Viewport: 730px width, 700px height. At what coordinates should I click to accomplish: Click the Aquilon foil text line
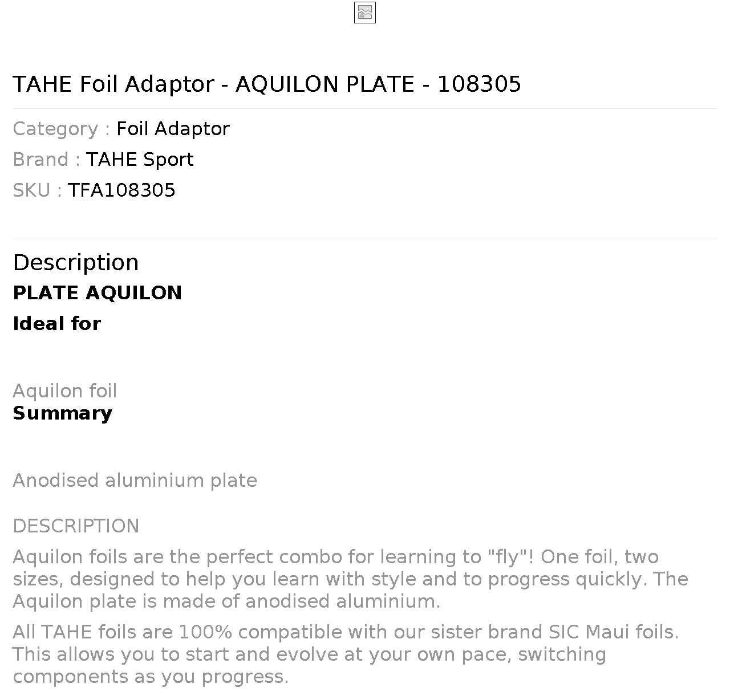pyautogui.click(x=65, y=391)
